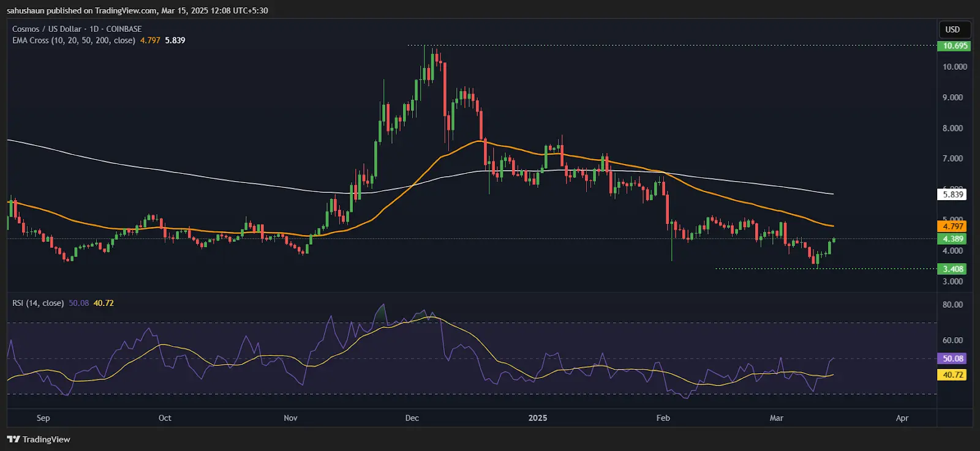Click the 60.00 RSI axis tick
The width and height of the screenshot is (980, 451).
952,340
